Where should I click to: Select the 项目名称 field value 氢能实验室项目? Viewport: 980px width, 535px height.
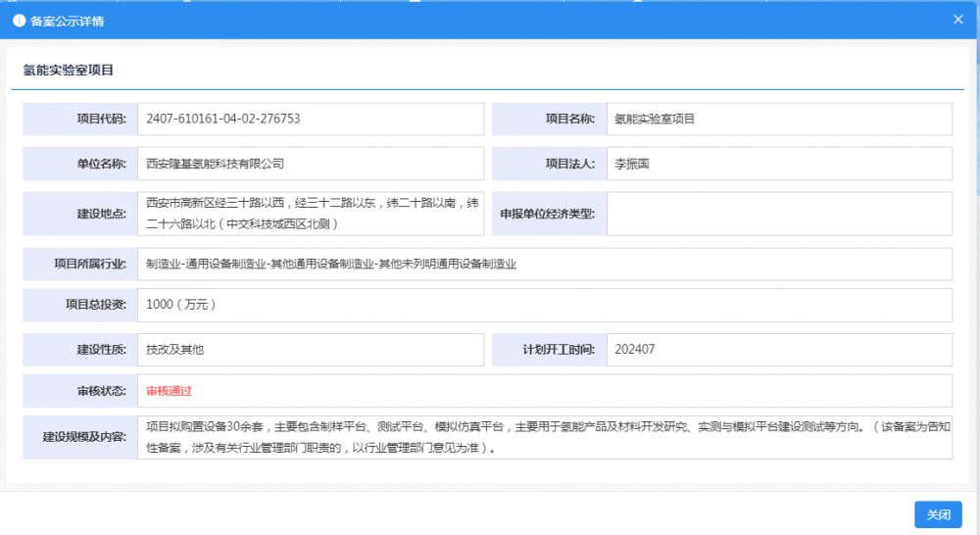(x=779, y=119)
